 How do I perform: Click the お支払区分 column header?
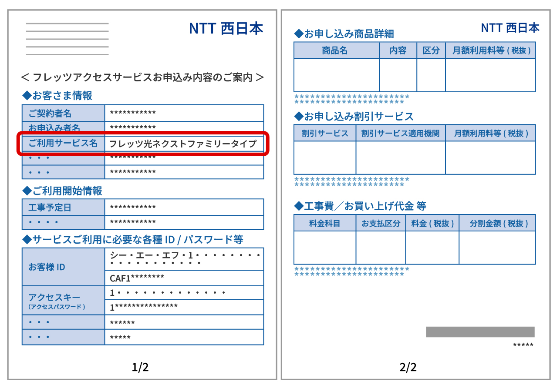(x=381, y=223)
